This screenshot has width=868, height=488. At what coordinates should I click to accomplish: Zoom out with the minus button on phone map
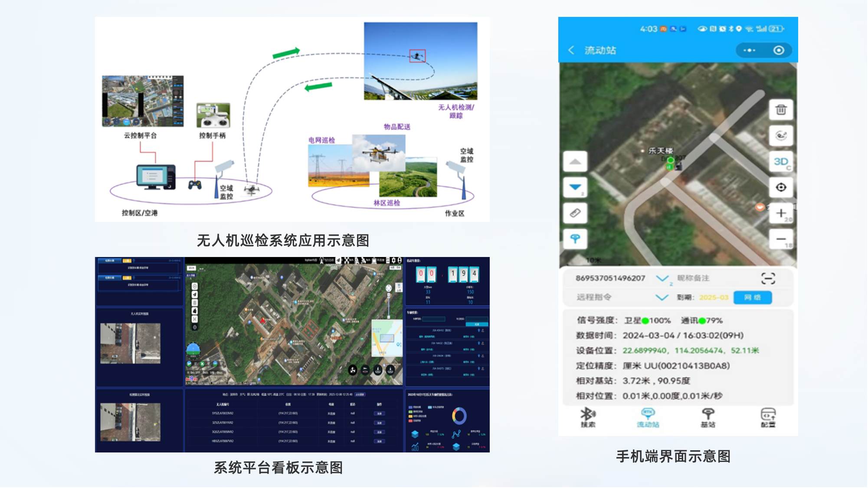click(781, 239)
